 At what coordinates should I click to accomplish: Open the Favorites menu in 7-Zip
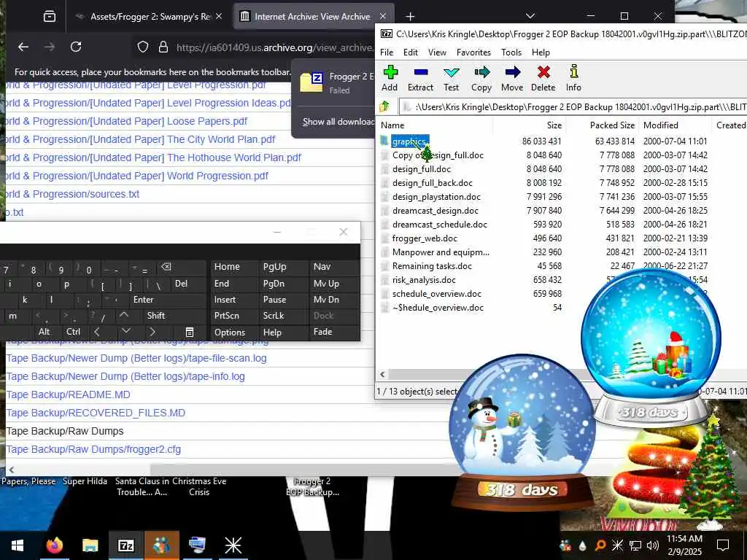(x=473, y=52)
